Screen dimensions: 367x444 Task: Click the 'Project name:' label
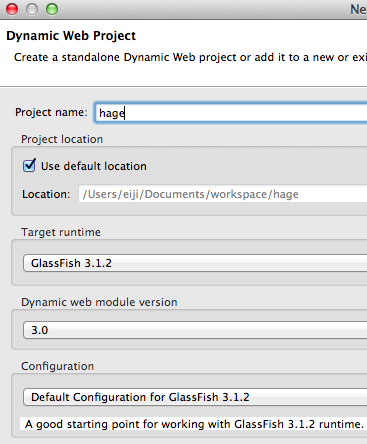click(51, 112)
